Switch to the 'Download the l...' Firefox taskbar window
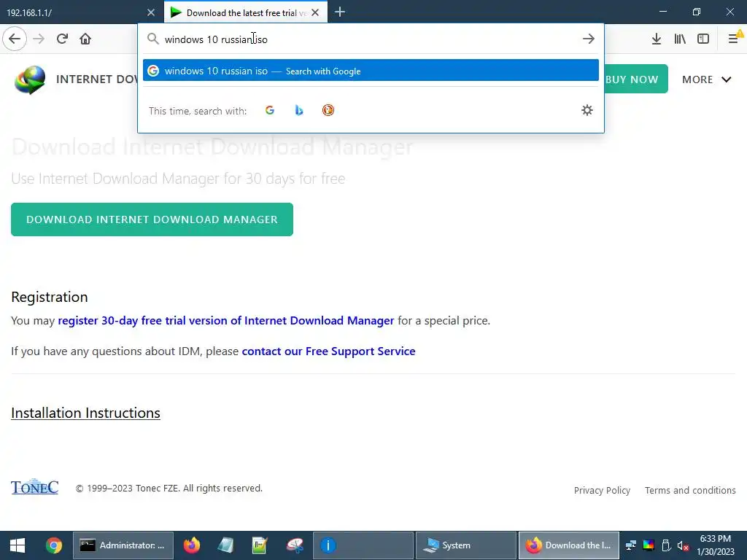 (569, 545)
